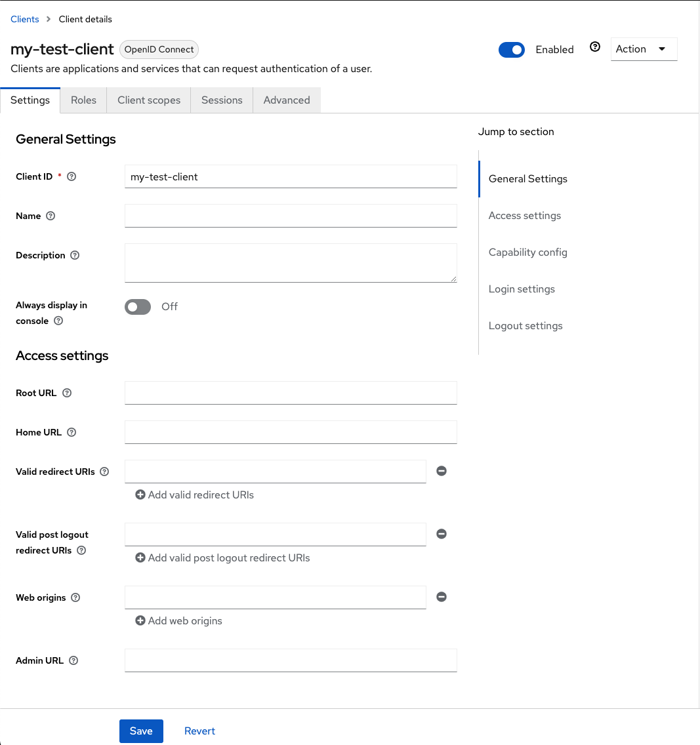
Task: Open the Action dropdown menu
Action: click(644, 49)
